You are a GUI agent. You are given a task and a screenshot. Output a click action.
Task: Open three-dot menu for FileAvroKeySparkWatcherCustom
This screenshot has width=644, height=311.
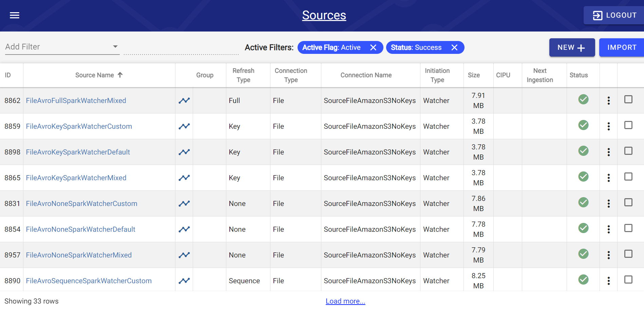click(x=609, y=126)
